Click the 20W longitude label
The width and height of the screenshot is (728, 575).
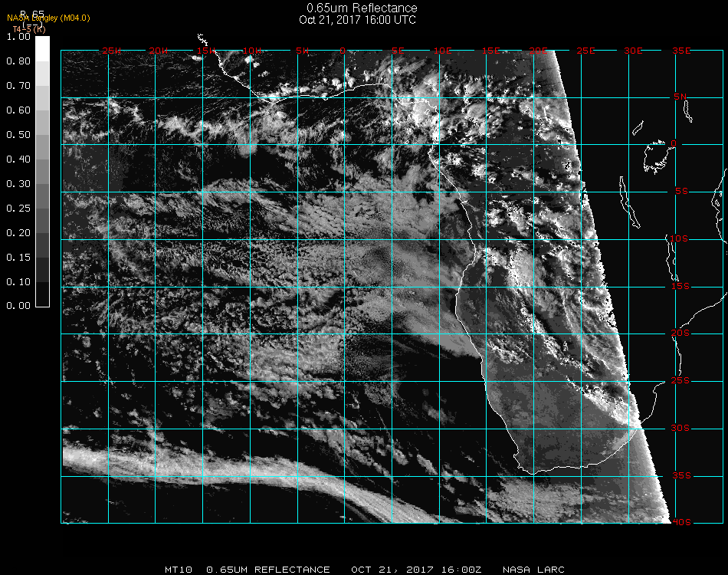(159, 51)
